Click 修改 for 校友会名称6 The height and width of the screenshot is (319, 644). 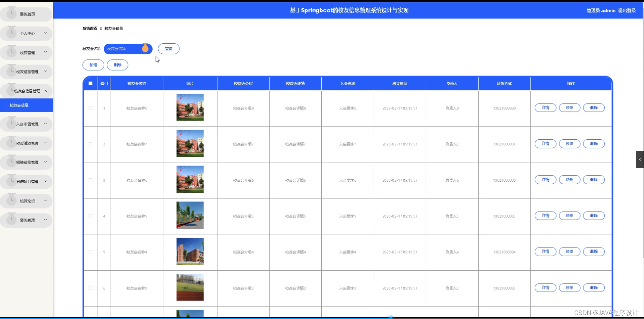[x=570, y=180]
